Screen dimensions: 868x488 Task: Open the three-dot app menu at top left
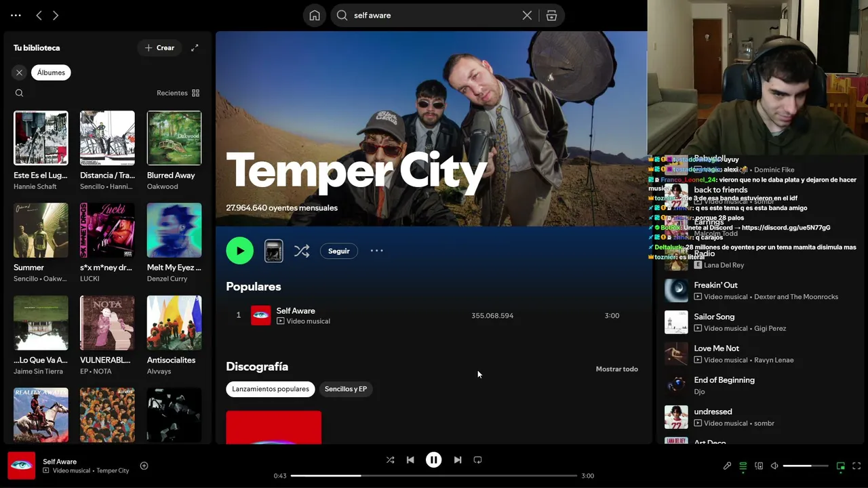pos(16,15)
